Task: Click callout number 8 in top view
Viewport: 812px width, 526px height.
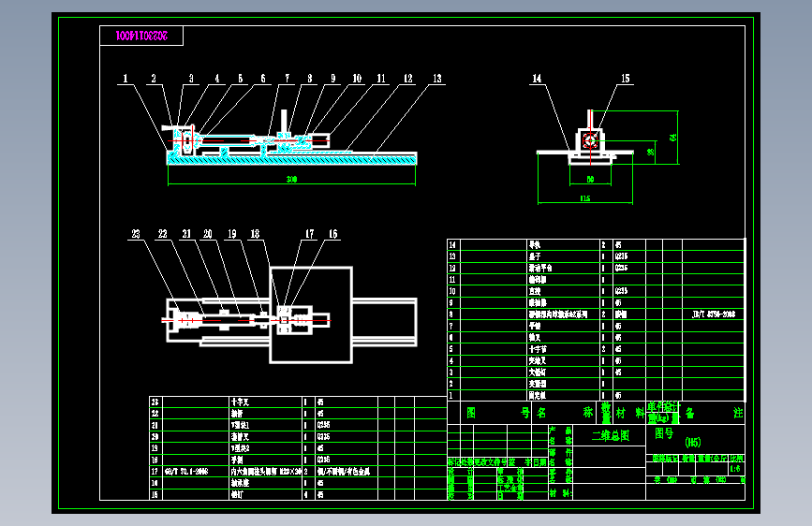Action: (310, 79)
